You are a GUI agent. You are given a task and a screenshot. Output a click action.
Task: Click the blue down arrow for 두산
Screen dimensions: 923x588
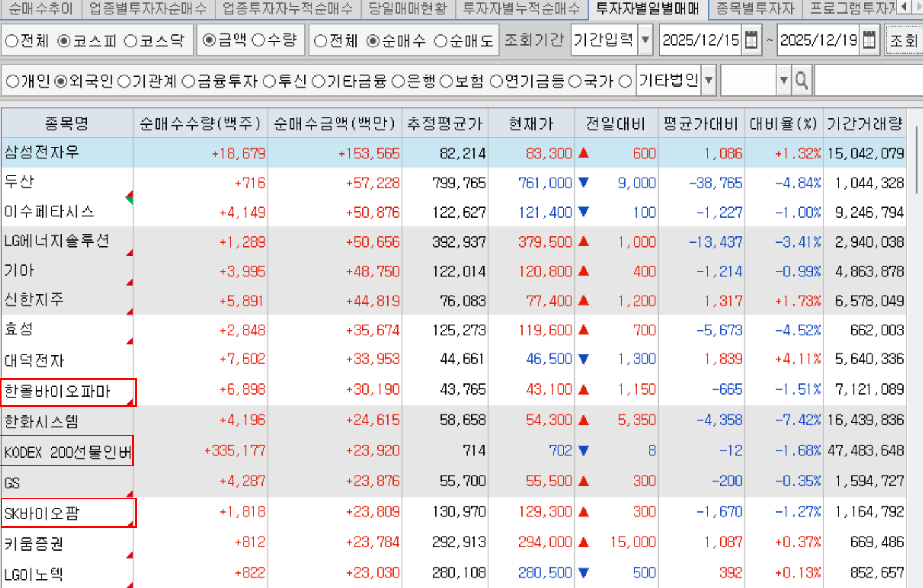584,183
